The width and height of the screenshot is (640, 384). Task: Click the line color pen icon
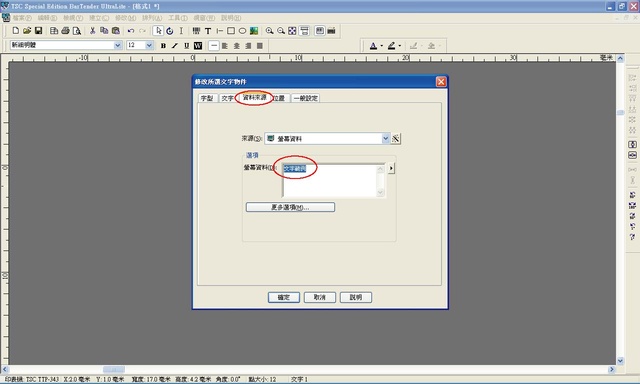click(391, 46)
